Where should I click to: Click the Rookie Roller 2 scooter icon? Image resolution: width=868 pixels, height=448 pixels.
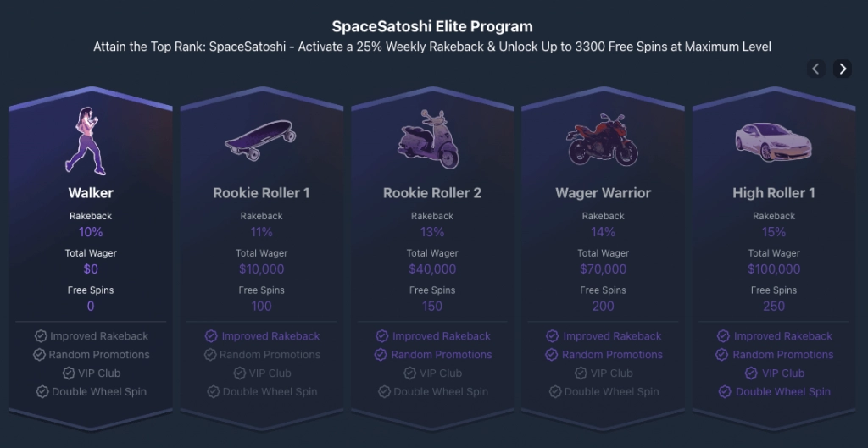(x=428, y=139)
